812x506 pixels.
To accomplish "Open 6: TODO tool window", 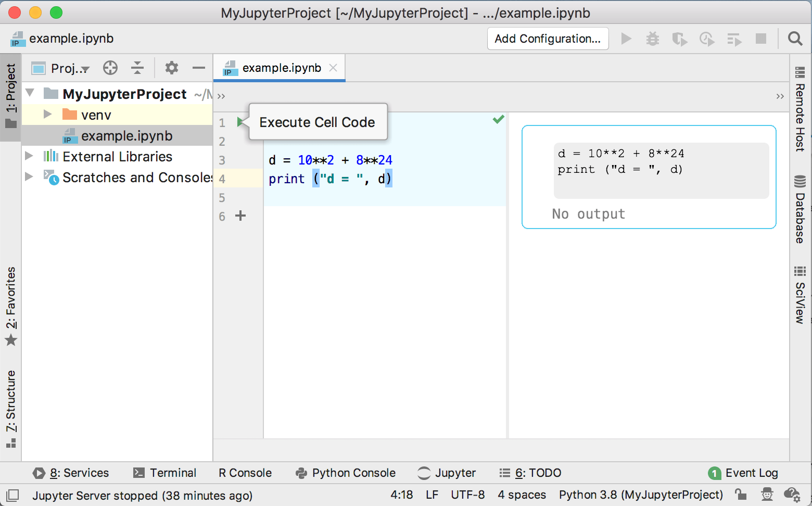I will click(x=530, y=473).
